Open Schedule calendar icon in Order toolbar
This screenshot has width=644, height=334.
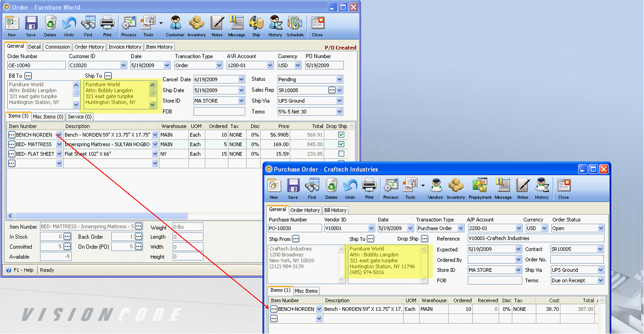pos(295,23)
